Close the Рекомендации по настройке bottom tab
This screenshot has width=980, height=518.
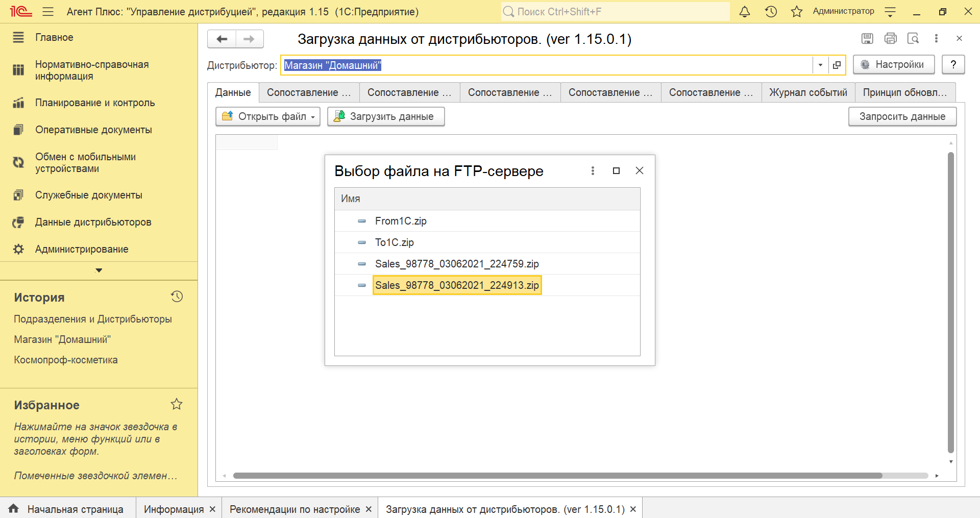369,509
